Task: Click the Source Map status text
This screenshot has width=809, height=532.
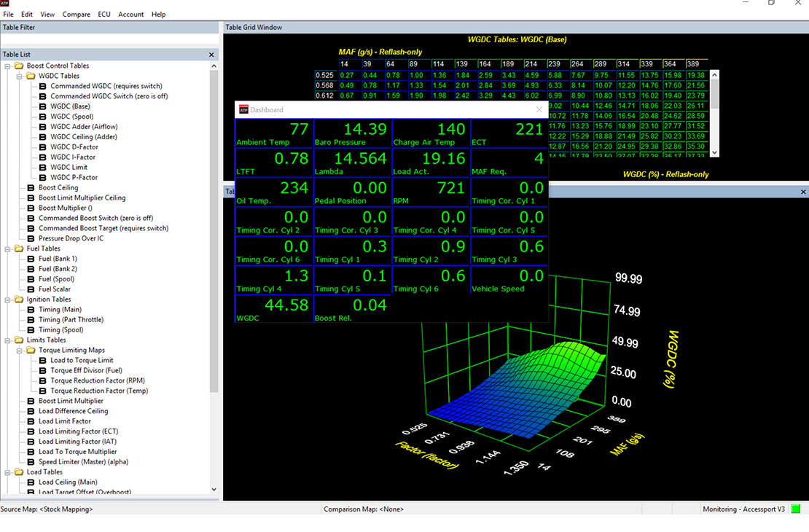Action: click(x=47, y=509)
